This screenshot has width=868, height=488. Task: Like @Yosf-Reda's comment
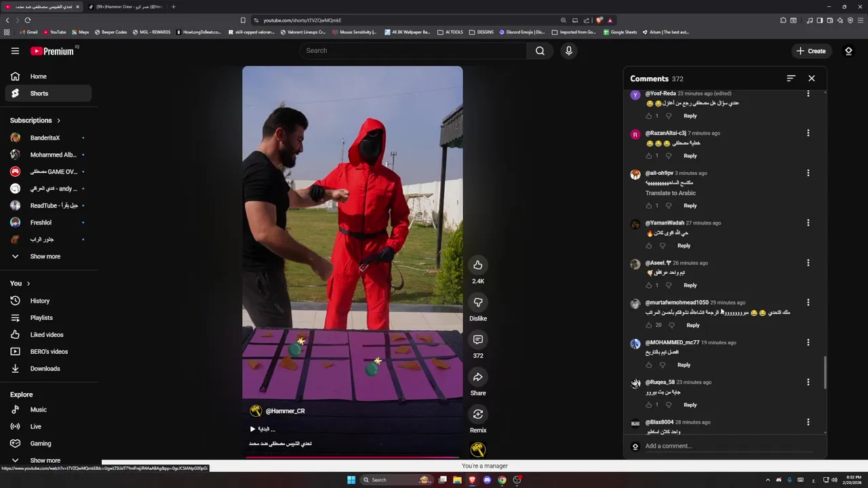click(649, 116)
